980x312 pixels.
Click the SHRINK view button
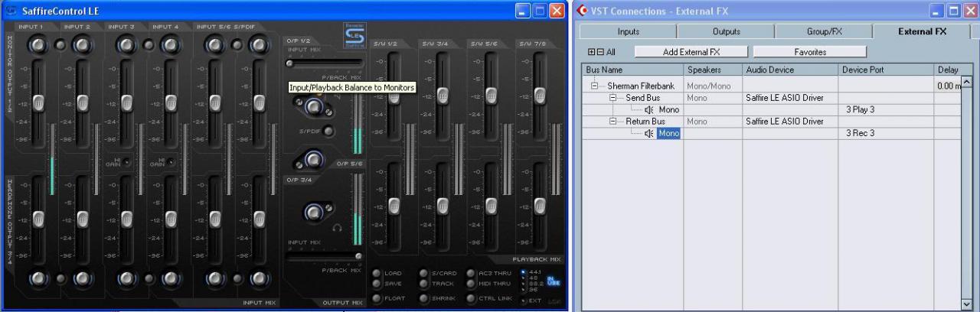423,297
